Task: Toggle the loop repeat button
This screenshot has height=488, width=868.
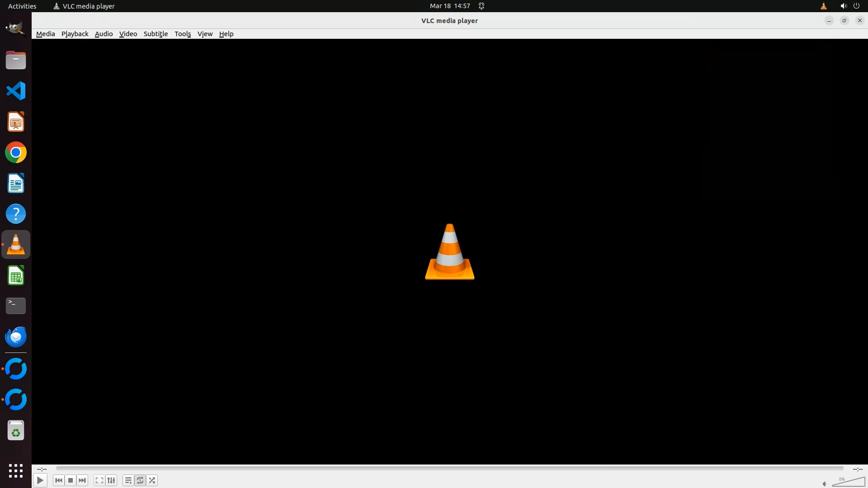Action: pyautogui.click(x=140, y=480)
